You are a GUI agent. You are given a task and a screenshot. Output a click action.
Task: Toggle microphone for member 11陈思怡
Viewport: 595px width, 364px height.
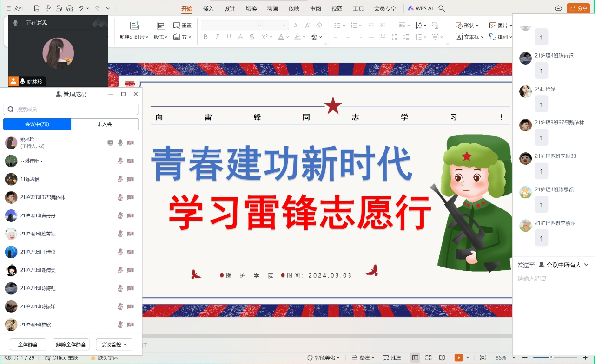(120, 179)
